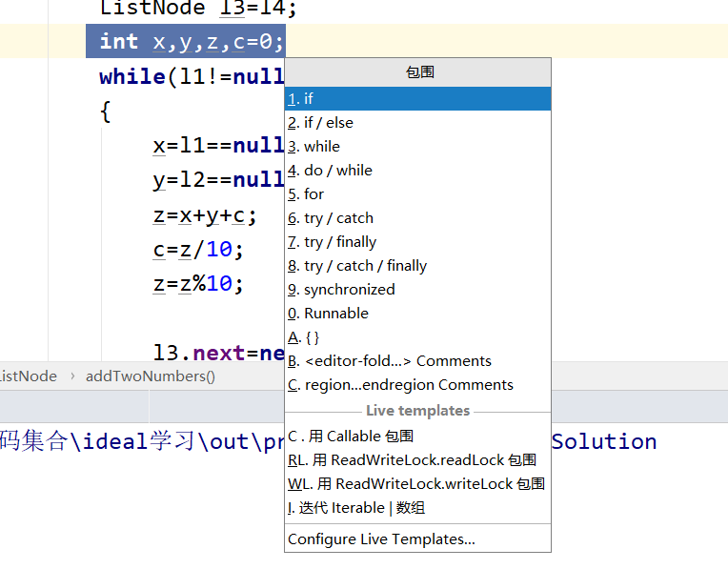This screenshot has width=728, height=569.
Task: Select '6. try / catch' option
Action: (x=417, y=218)
